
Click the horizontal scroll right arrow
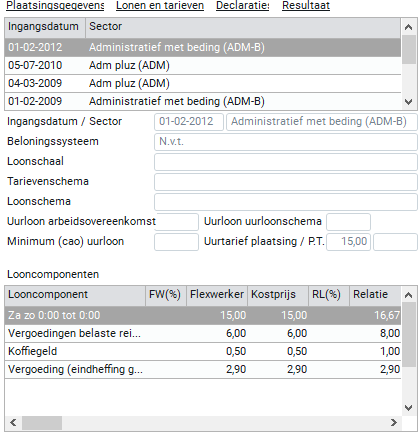click(x=394, y=423)
